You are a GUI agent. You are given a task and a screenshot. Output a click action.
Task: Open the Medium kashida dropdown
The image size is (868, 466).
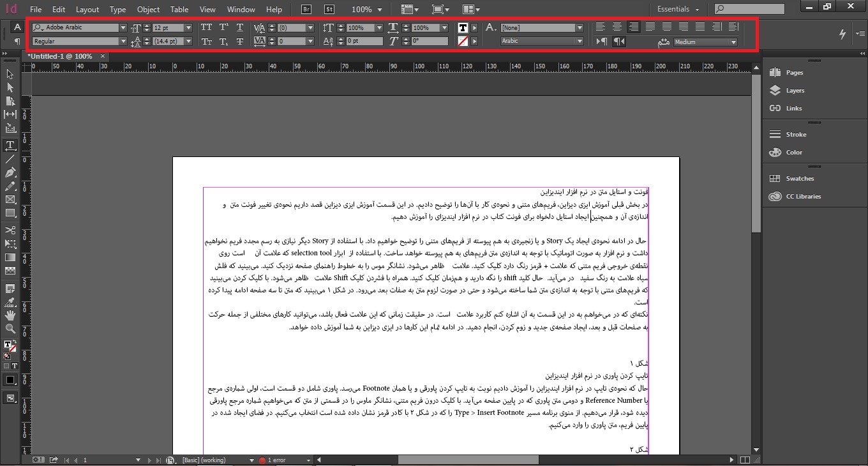(x=733, y=42)
